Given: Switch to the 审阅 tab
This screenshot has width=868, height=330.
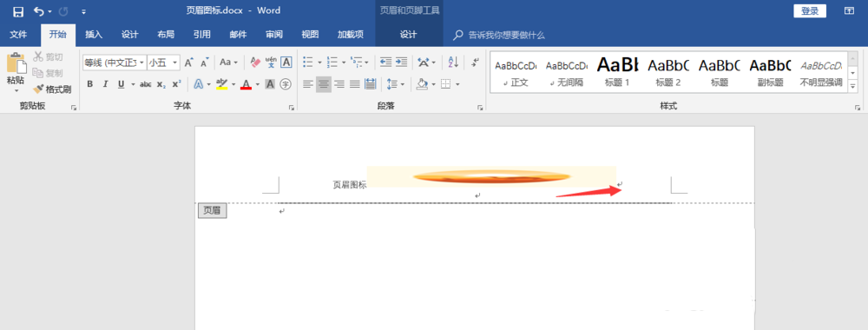Looking at the screenshot, I should pyautogui.click(x=273, y=35).
